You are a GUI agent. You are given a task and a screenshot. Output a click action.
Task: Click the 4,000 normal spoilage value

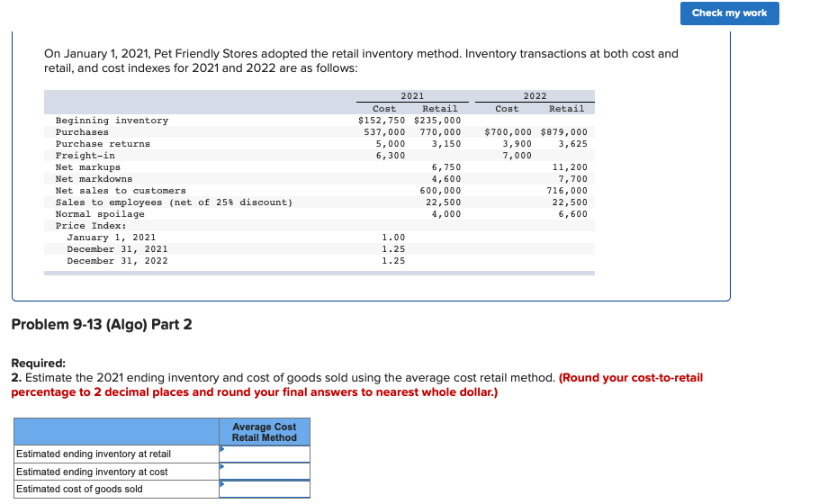[x=446, y=214]
